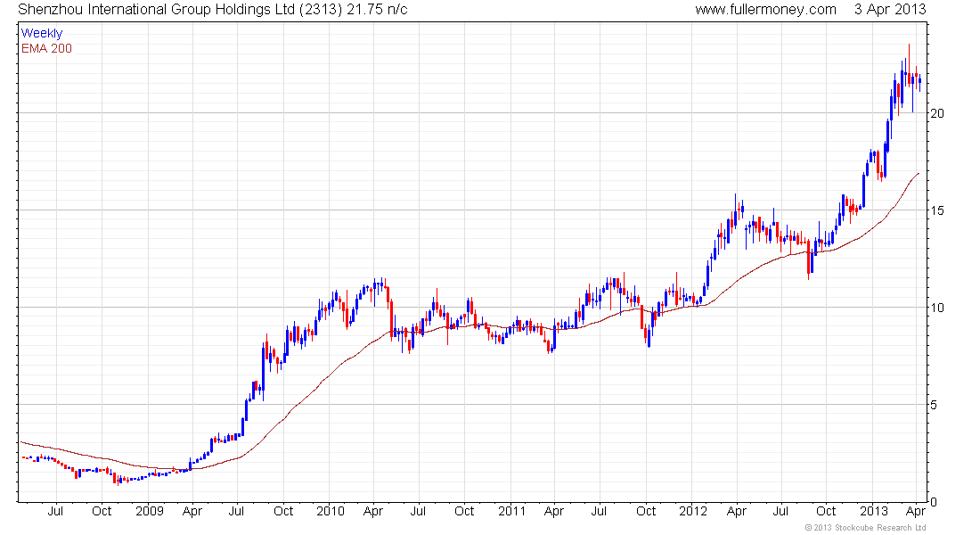Click the y-axis value '15'
This screenshot has height=535, width=980.
pos(937,210)
